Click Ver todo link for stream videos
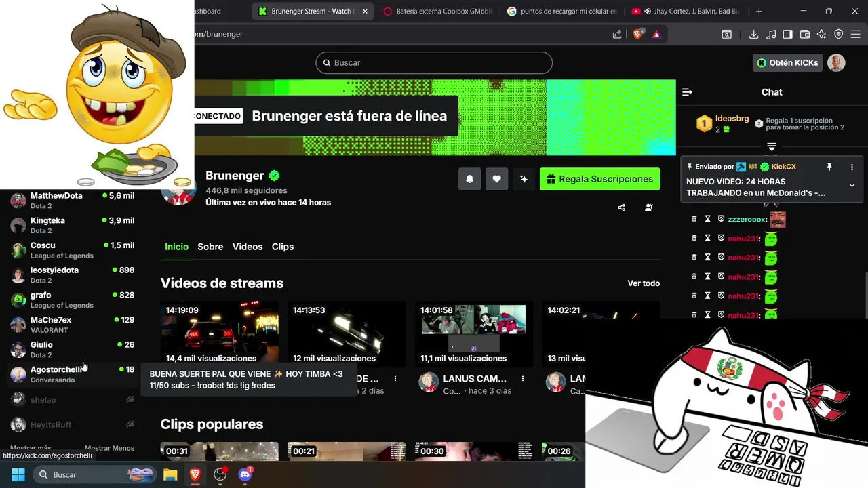Screen dimensions: 868x488 (x=644, y=283)
